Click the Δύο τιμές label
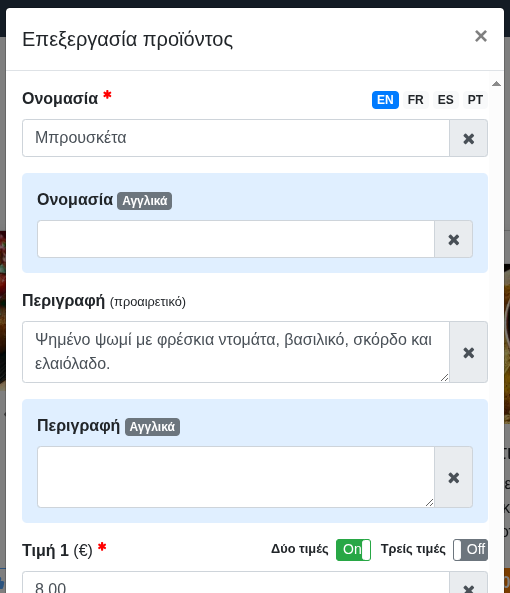The width and height of the screenshot is (510, 593). coord(299,549)
